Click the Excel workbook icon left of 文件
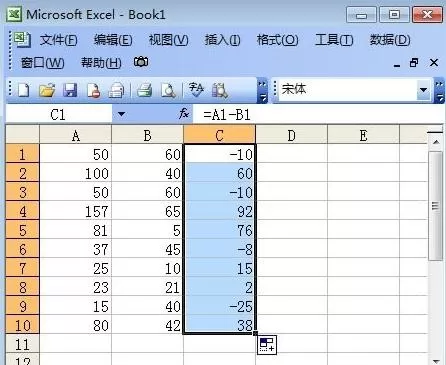This screenshot has width=446, height=365. coord(22,39)
